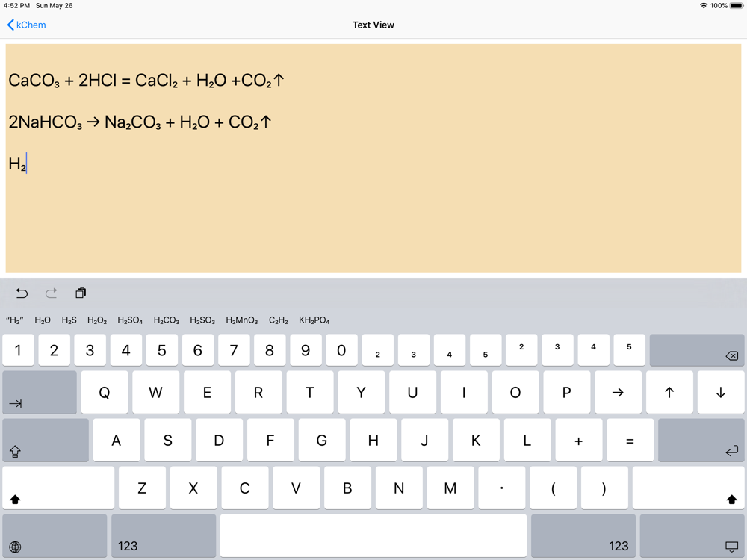Tap the return key
Image resolution: width=747 pixels, height=560 pixels.
pyautogui.click(x=701, y=440)
